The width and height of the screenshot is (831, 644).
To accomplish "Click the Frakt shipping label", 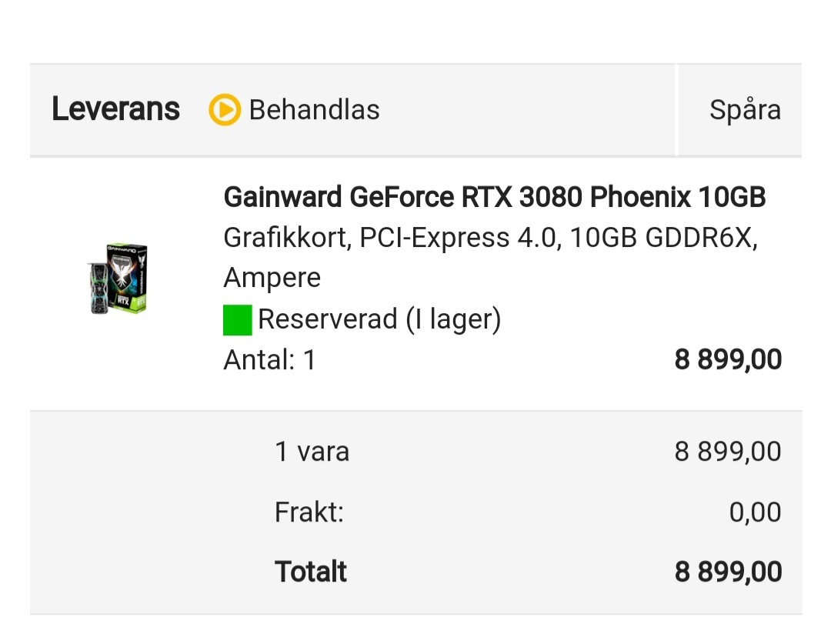I will [309, 512].
